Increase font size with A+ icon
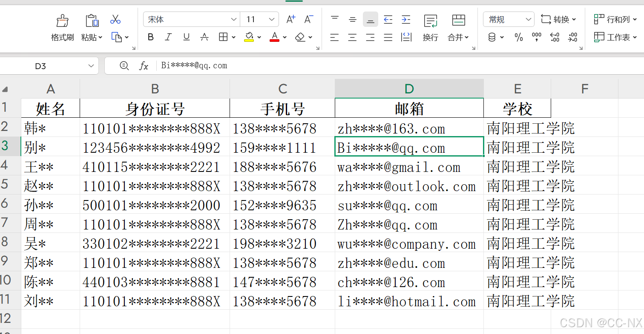The height and width of the screenshot is (334, 644). point(291,19)
